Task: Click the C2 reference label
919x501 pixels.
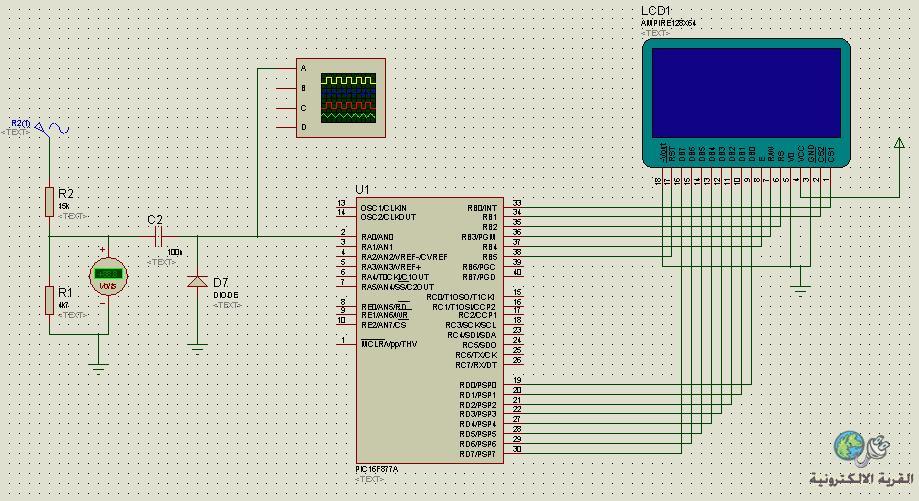Action: pos(155,220)
